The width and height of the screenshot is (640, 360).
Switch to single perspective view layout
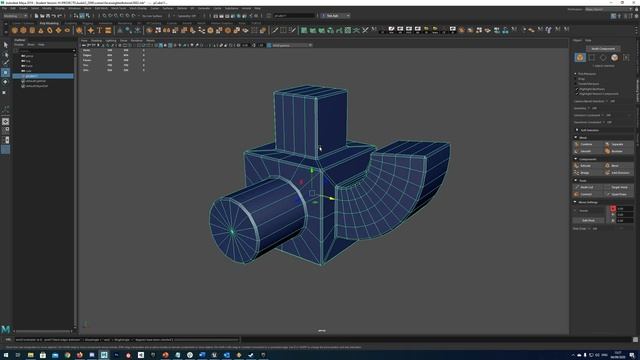[5, 122]
